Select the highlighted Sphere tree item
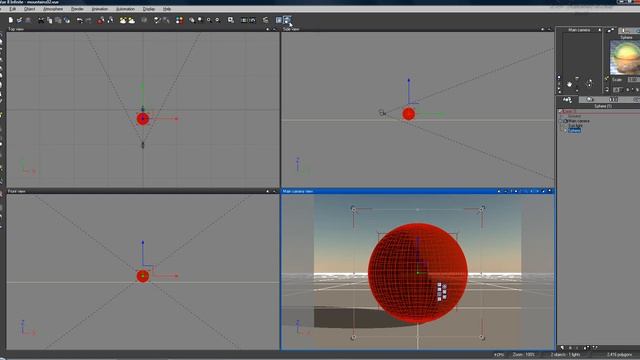The height and width of the screenshot is (360, 640). tap(574, 130)
